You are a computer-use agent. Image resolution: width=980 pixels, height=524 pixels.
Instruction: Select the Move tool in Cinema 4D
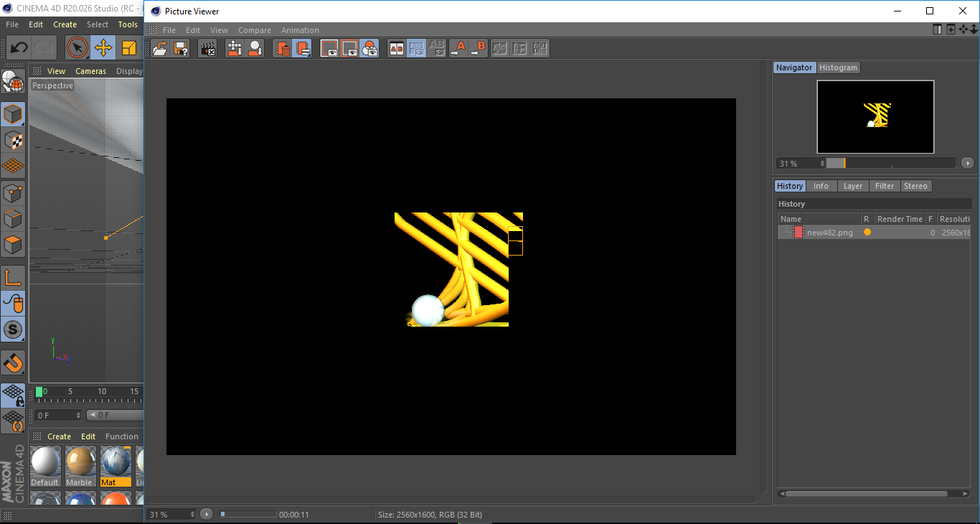[103, 48]
